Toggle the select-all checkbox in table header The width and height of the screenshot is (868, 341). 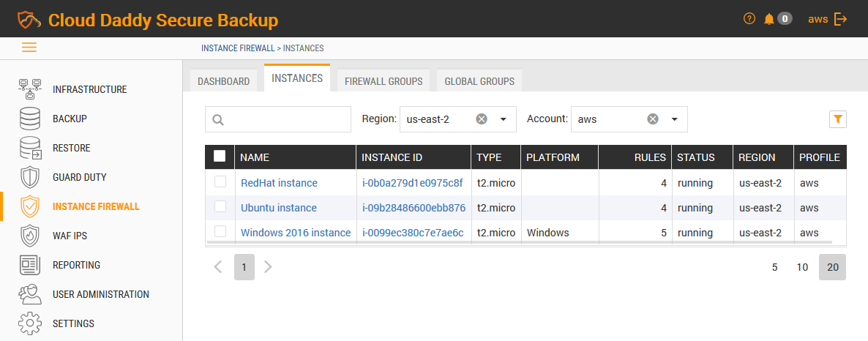pos(220,156)
